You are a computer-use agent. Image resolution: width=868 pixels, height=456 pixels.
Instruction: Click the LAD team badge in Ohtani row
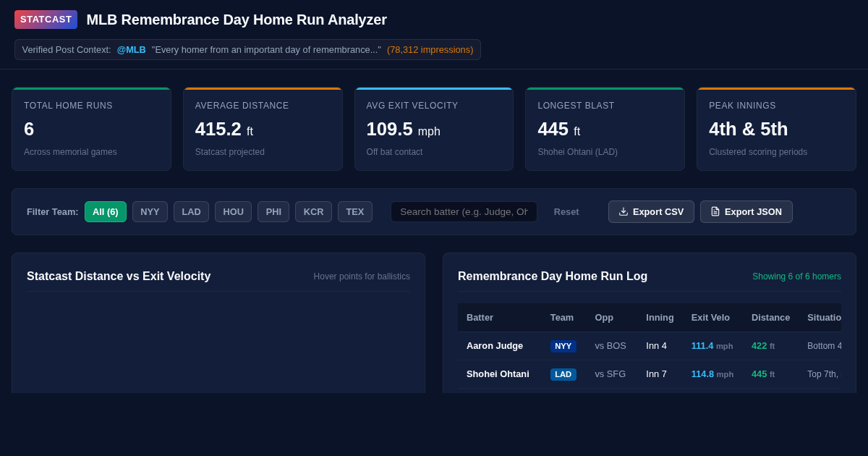[563, 374]
